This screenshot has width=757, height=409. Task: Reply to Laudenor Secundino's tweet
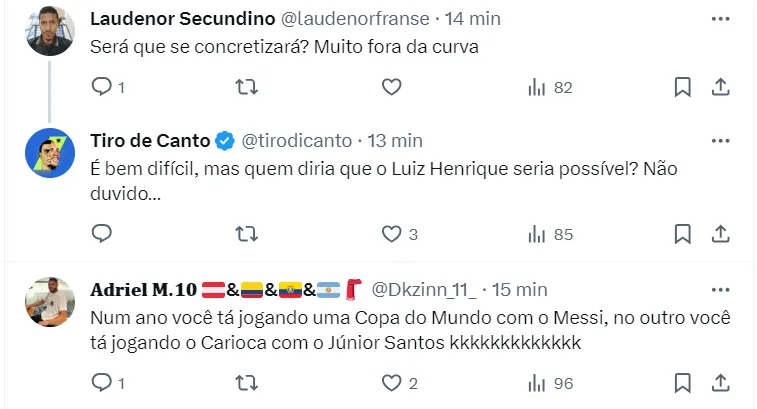point(101,88)
